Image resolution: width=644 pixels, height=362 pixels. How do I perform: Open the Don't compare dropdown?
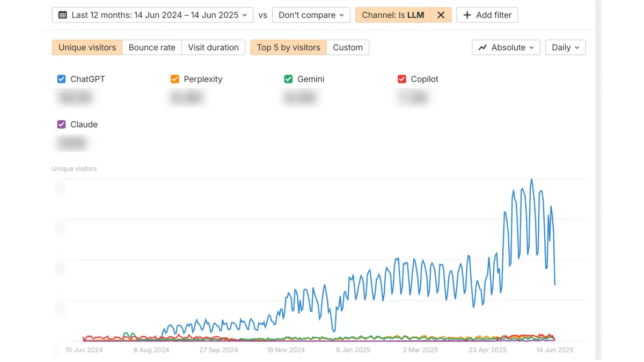311,15
